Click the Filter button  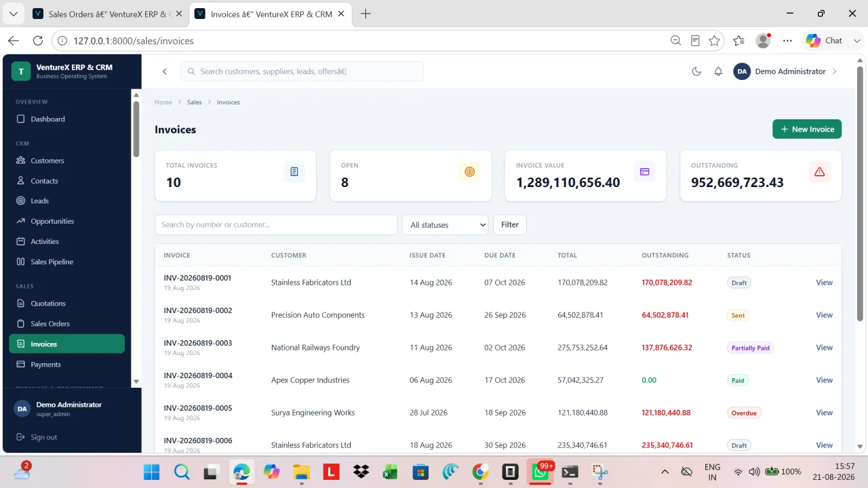[510, 225]
